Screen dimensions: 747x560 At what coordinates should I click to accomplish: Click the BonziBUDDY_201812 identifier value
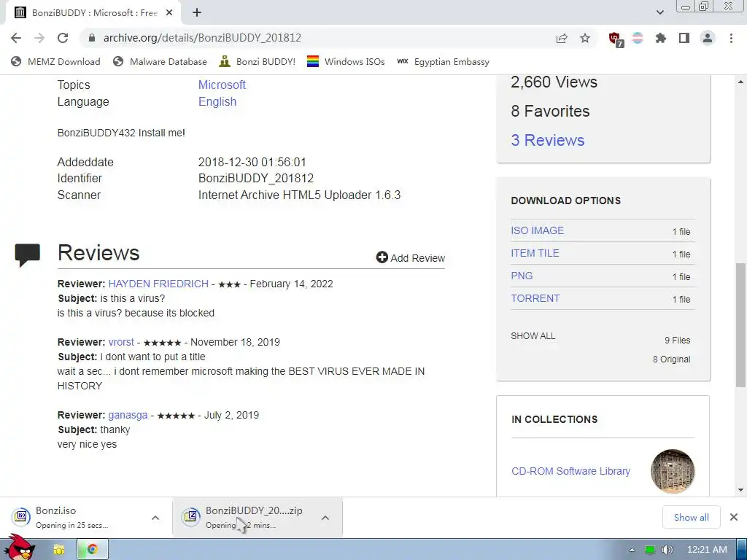256,178
